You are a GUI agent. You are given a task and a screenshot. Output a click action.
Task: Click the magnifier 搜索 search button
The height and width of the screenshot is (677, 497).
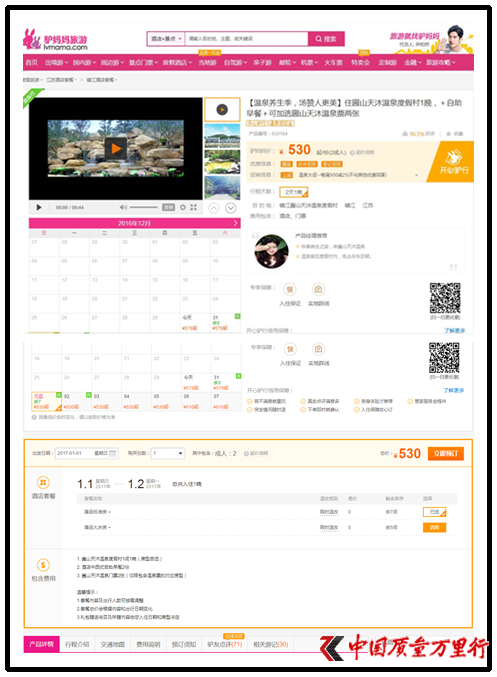coord(326,39)
